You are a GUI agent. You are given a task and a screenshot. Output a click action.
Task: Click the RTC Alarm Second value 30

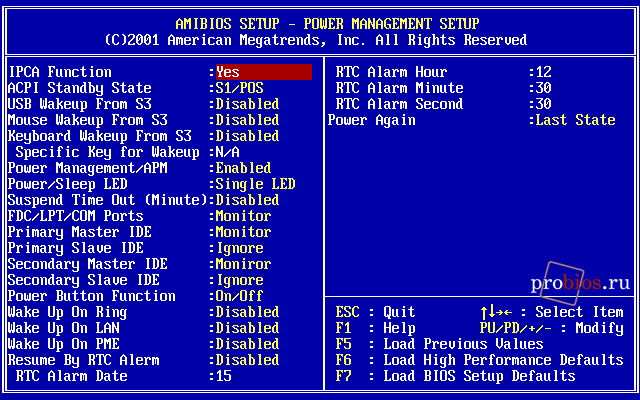[x=544, y=104]
